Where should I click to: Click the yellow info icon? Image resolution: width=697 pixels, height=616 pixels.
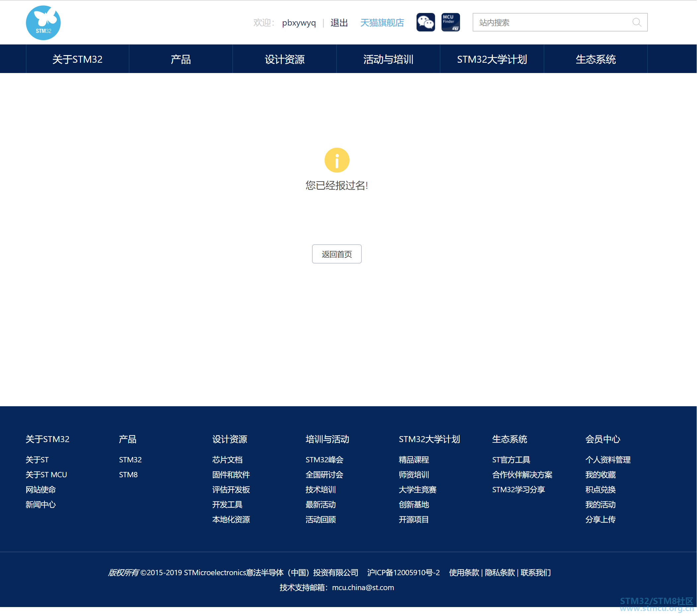coord(337,160)
